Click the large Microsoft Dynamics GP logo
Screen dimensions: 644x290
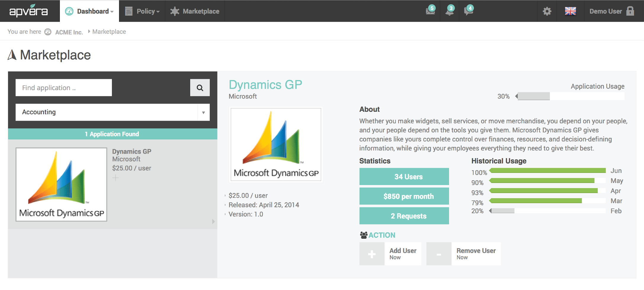(276, 144)
